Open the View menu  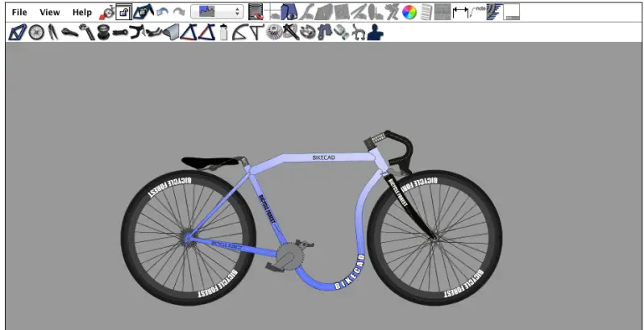[x=50, y=12]
